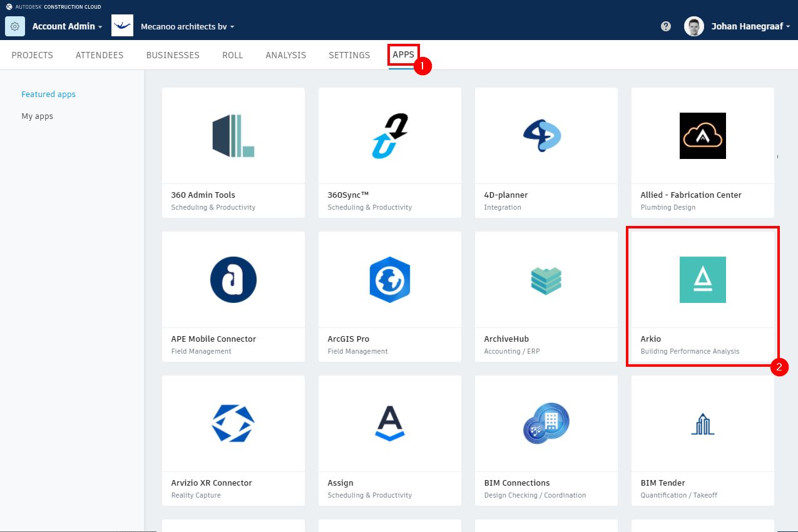The width and height of the screenshot is (798, 532).
Task: Click the ArcGIS Pro title
Action: click(349, 339)
